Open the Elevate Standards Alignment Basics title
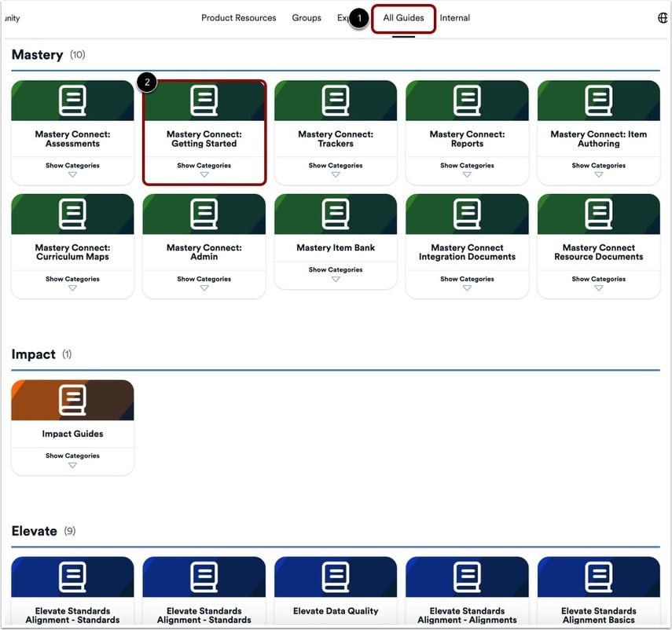This screenshot has width=672, height=630. [x=599, y=615]
